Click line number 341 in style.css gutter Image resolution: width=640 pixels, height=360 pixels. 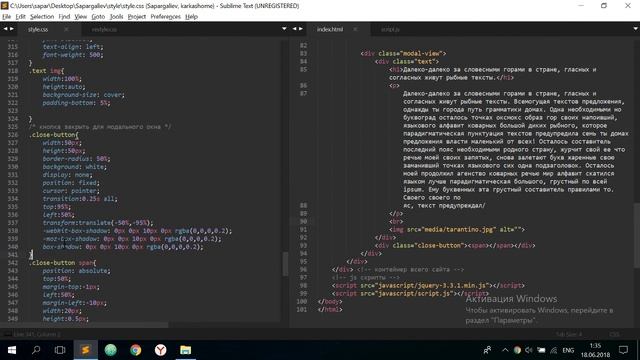[13, 255]
